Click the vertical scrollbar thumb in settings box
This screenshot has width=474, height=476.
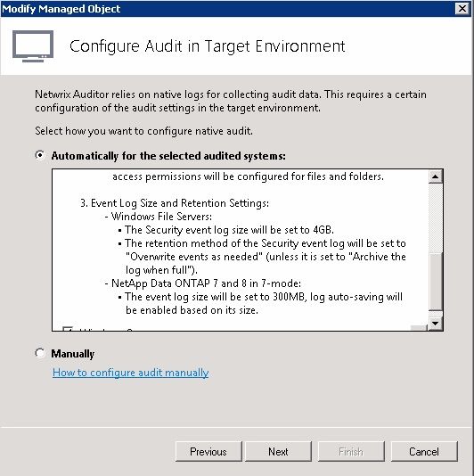[x=436, y=282]
